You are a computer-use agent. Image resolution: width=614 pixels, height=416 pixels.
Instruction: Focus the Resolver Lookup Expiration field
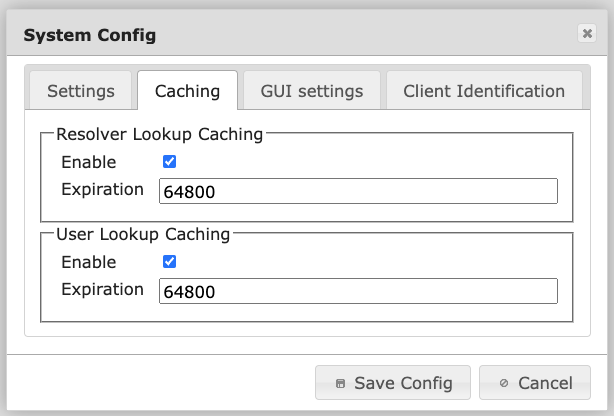point(357,191)
